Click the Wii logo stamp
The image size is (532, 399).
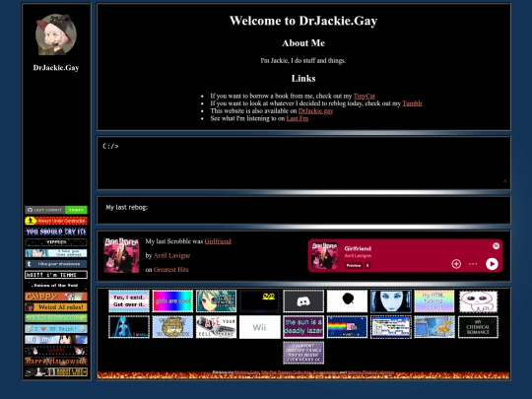tap(259, 327)
